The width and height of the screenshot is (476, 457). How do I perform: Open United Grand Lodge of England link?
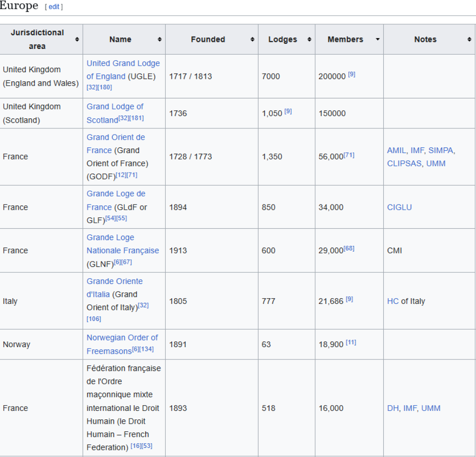click(x=123, y=70)
